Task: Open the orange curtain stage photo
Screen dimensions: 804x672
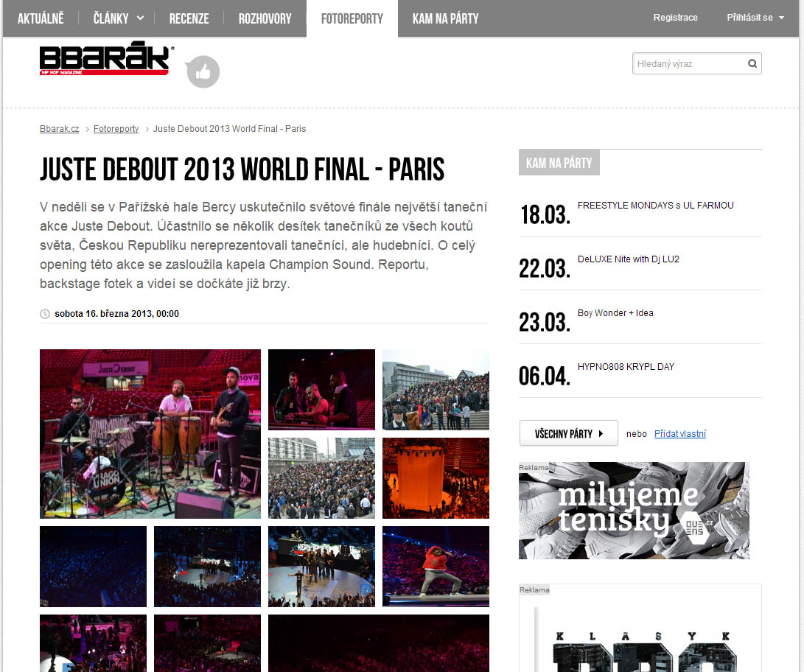Action: [436, 477]
